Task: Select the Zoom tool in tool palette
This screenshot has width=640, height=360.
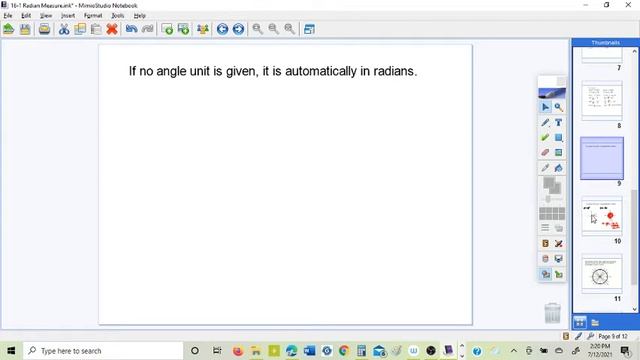Action: tap(558, 107)
